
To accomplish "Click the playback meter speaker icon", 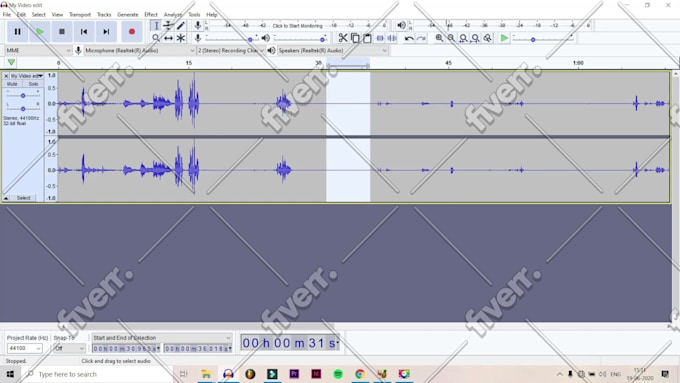I will 402,26.
